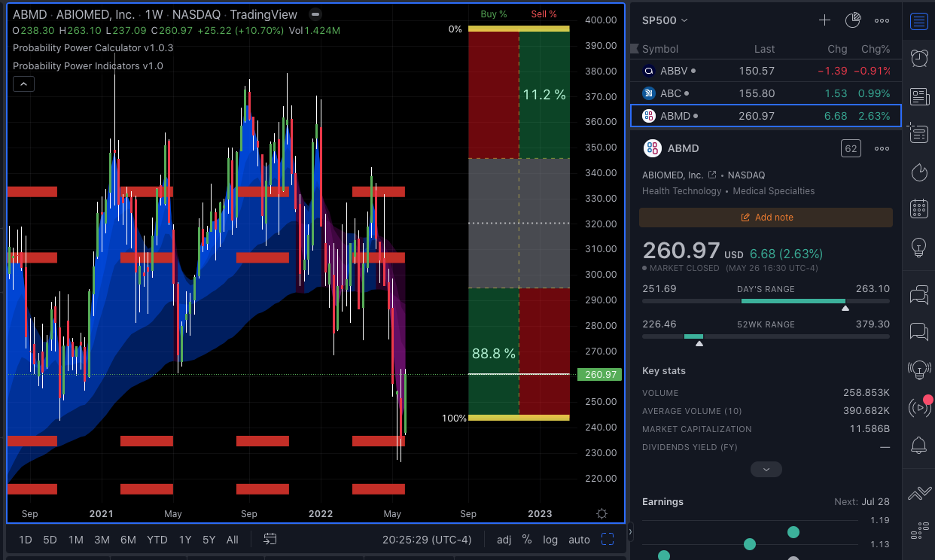Toggle the percent scale option
The image size is (935, 560).
(527, 540)
